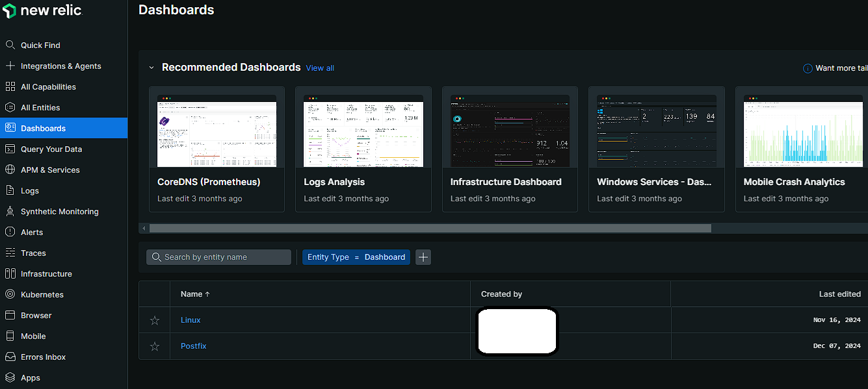The width and height of the screenshot is (868, 389).
Task: Open the Dashboards menu item
Action: click(64, 128)
